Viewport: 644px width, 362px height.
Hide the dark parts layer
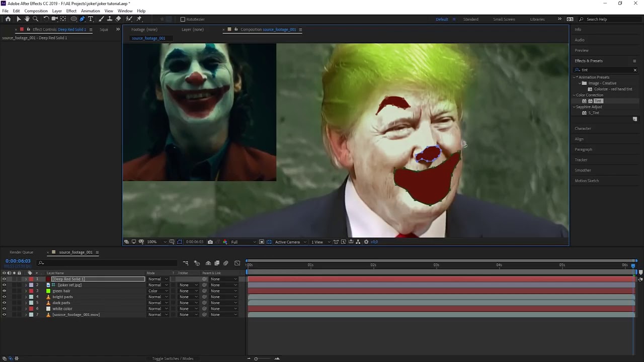(x=4, y=303)
